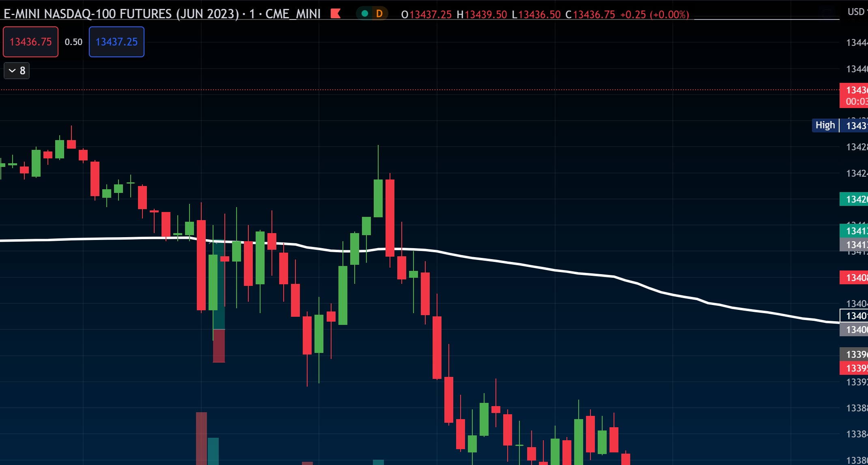Click the red dotted current price line

pos(420,90)
